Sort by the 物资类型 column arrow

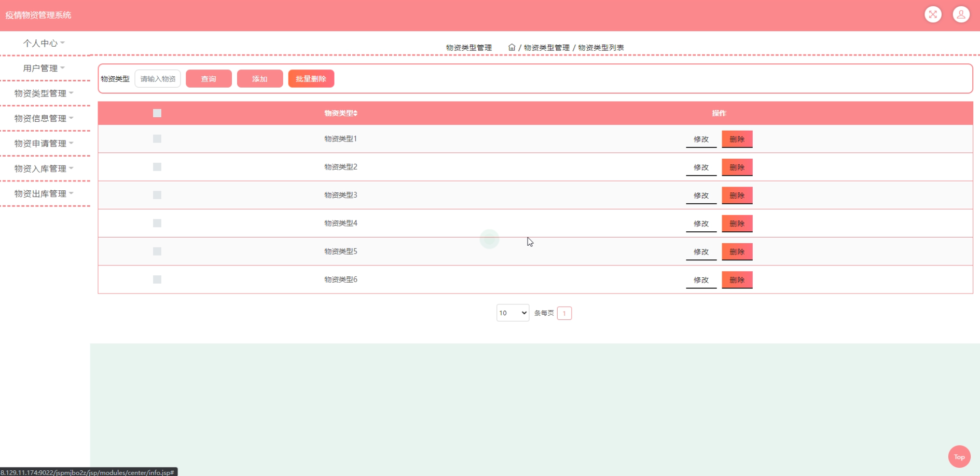click(x=355, y=113)
